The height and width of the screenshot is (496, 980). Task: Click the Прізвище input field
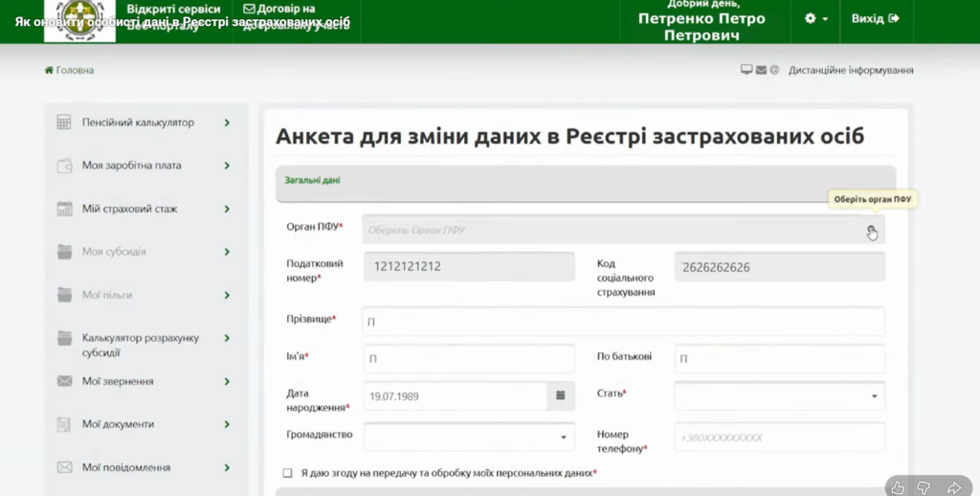pyautogui.click(x=622, y=322)
